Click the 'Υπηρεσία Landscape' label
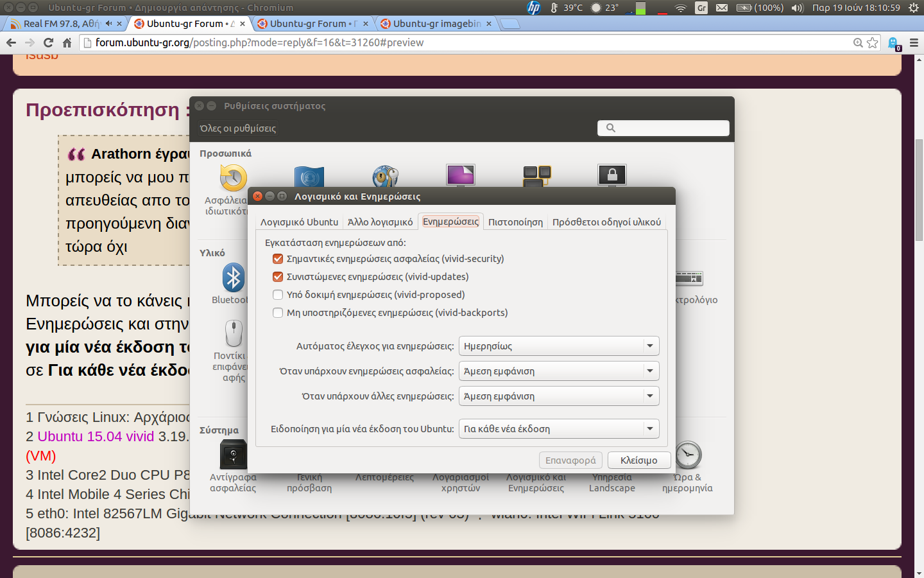The height and width of the screenshot is (578, 924). coord(612,482)
